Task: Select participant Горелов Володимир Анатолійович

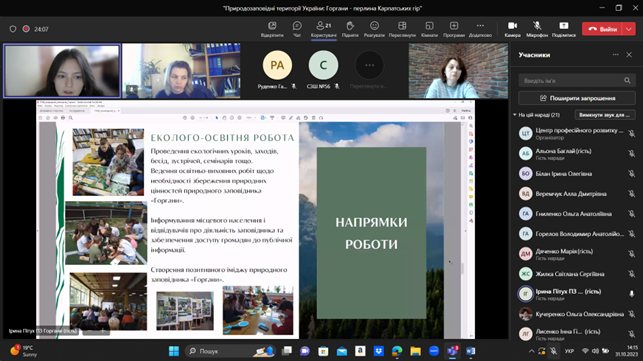Action: 577,234
